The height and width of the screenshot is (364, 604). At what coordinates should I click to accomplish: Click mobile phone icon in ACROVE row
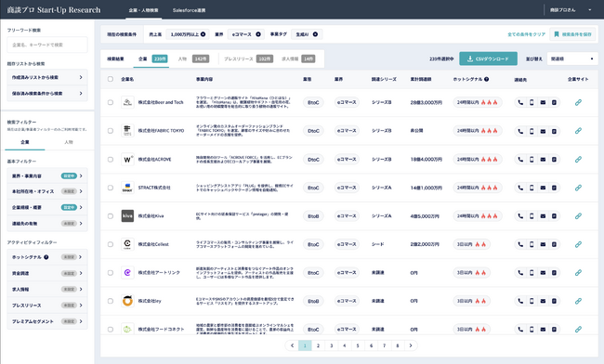point(532,160)
